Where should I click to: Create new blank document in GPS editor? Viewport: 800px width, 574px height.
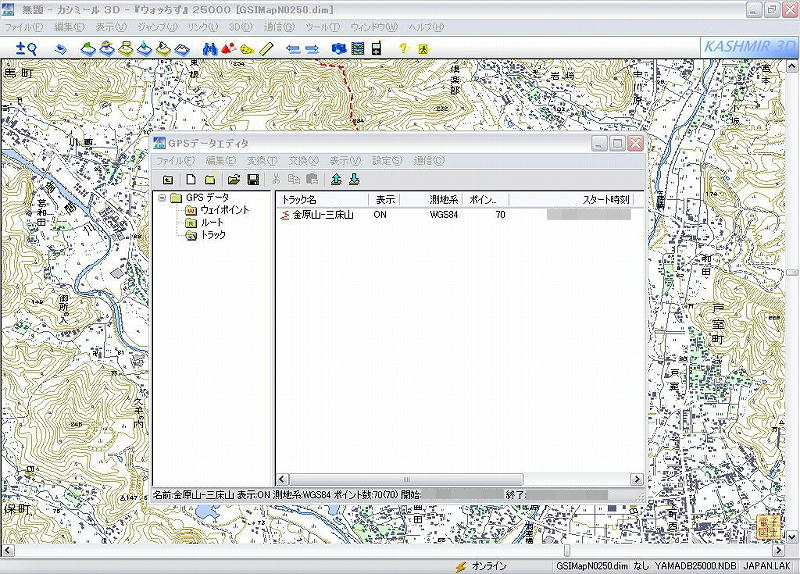pos(190,179)
